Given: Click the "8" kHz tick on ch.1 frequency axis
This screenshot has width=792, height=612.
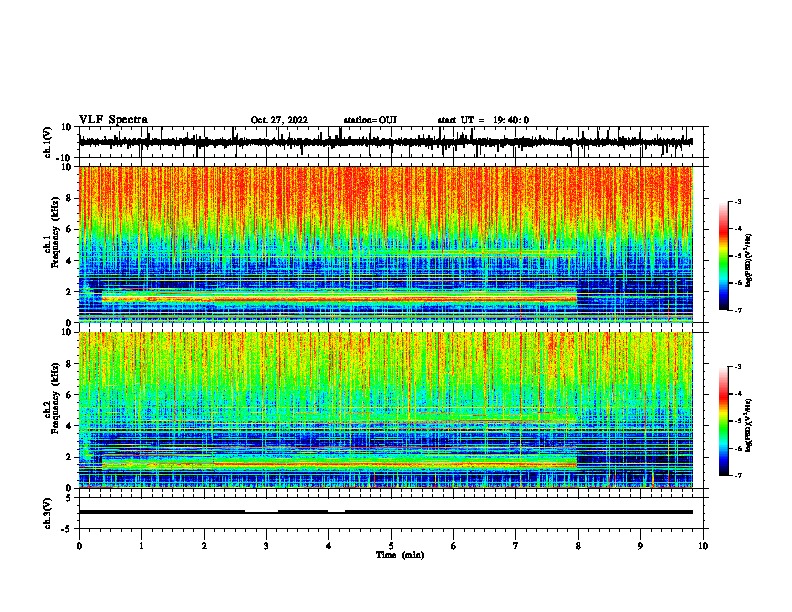Looking at the screenshot, I should [69, 198].
